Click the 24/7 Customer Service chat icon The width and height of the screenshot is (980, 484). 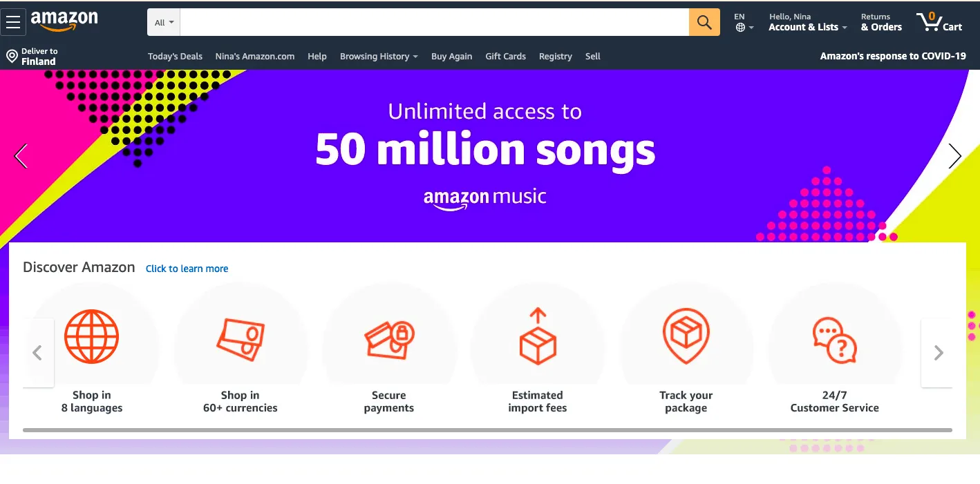coord(834,340)
